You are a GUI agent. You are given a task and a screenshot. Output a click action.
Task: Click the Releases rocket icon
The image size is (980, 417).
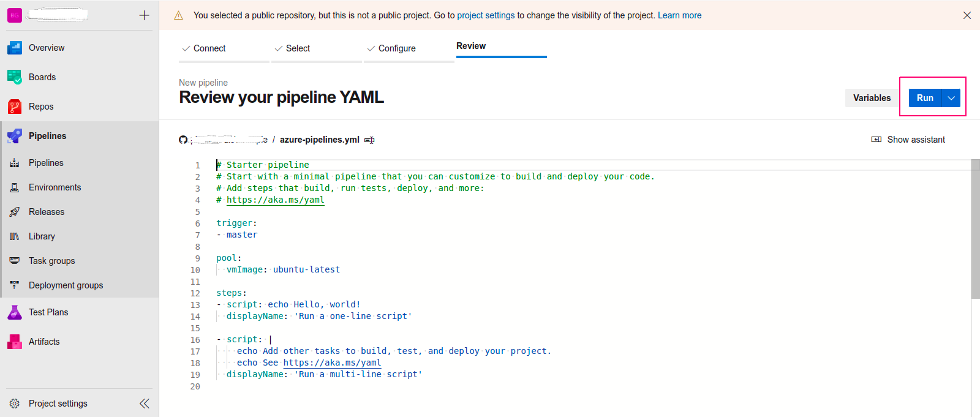click(x=15, y=212)
